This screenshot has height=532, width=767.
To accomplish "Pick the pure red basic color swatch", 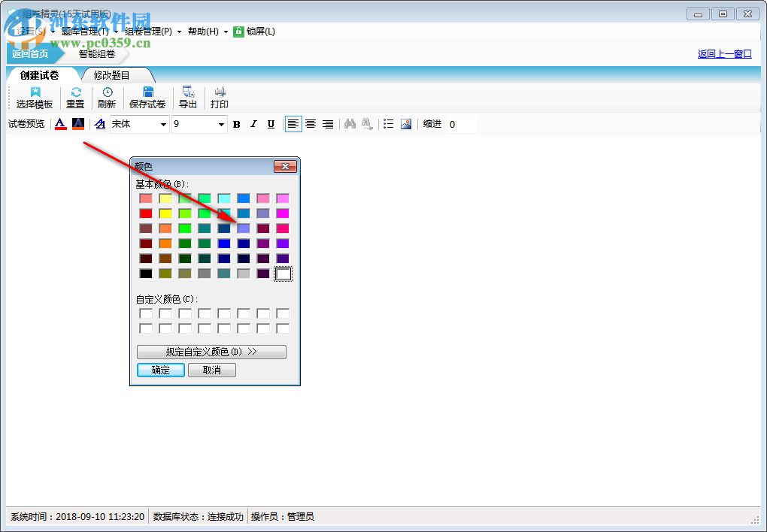I will (146, 213).
